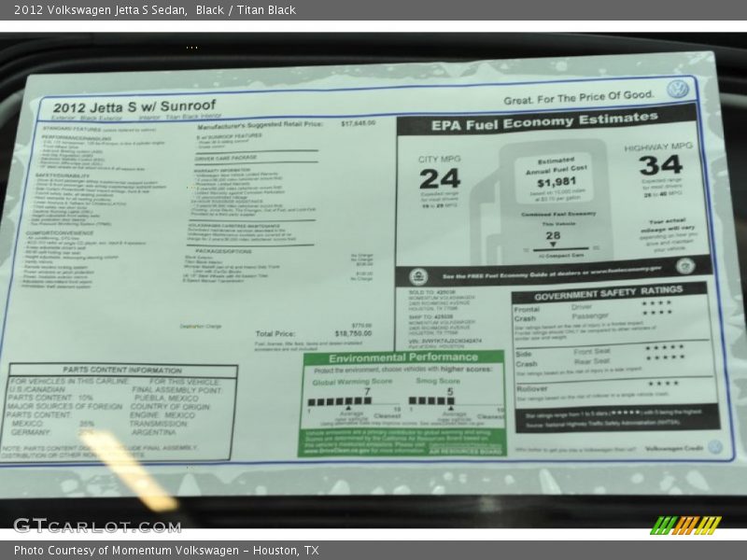This screenshot has width=747, height=560.
Task: Click the annual fuel cost $1,981
Action: (x=557, y=182)
